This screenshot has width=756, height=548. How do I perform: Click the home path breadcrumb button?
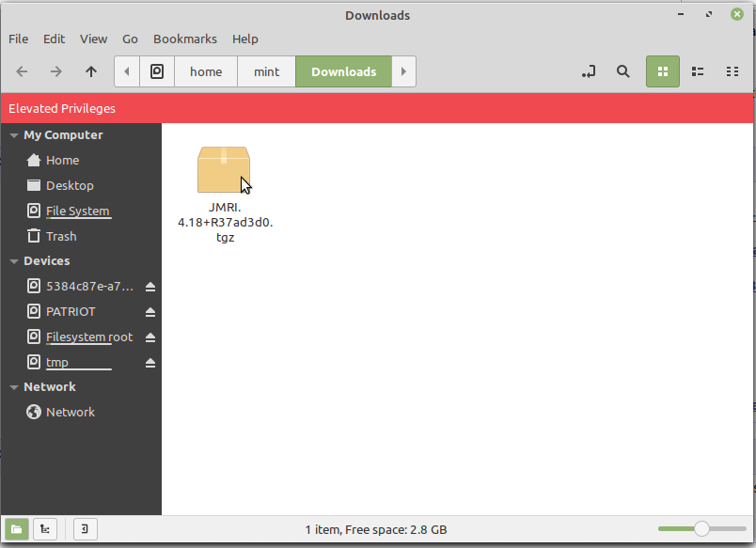tap(206, 71)
